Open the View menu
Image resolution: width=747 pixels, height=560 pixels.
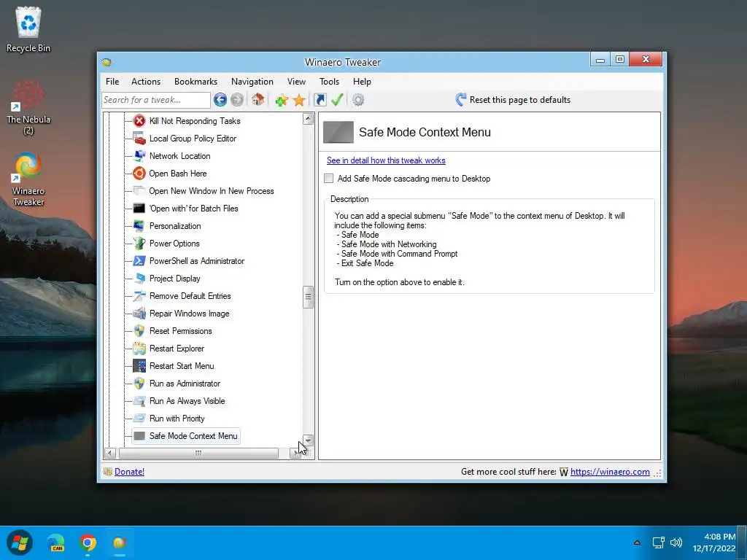pos(296,82)
